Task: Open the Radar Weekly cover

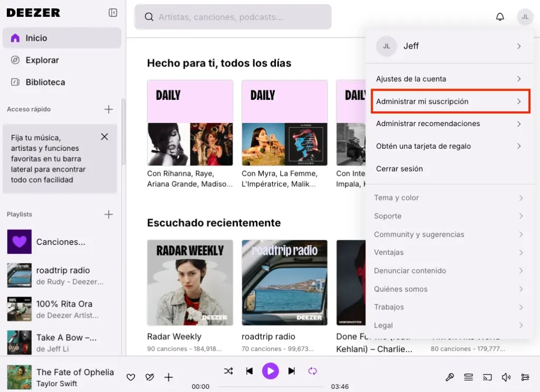Action: point(190,282)
